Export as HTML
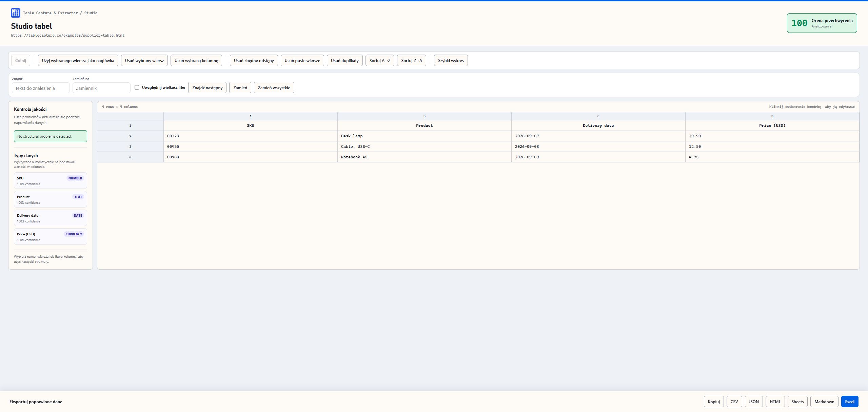The height and width of the screenshot is (412, 868). coord(775,401)
